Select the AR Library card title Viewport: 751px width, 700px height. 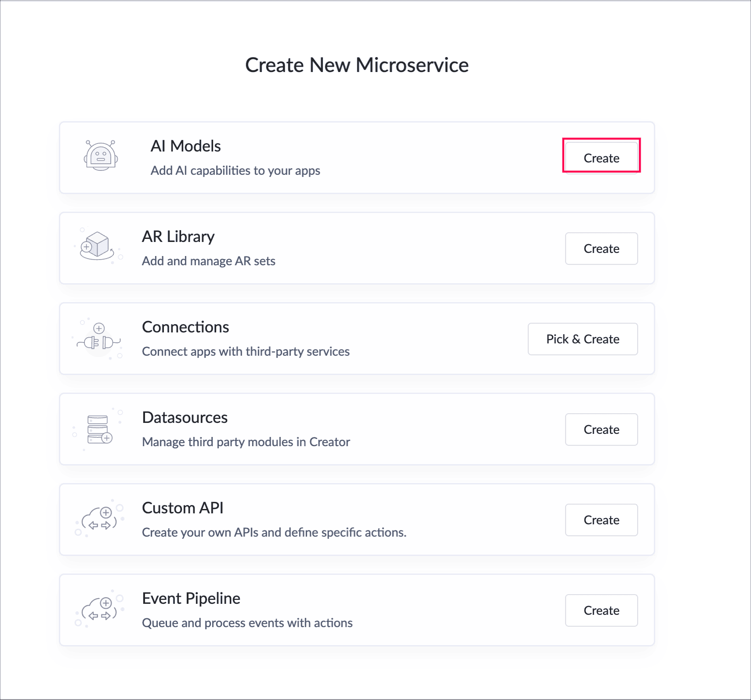click(178, 237)
